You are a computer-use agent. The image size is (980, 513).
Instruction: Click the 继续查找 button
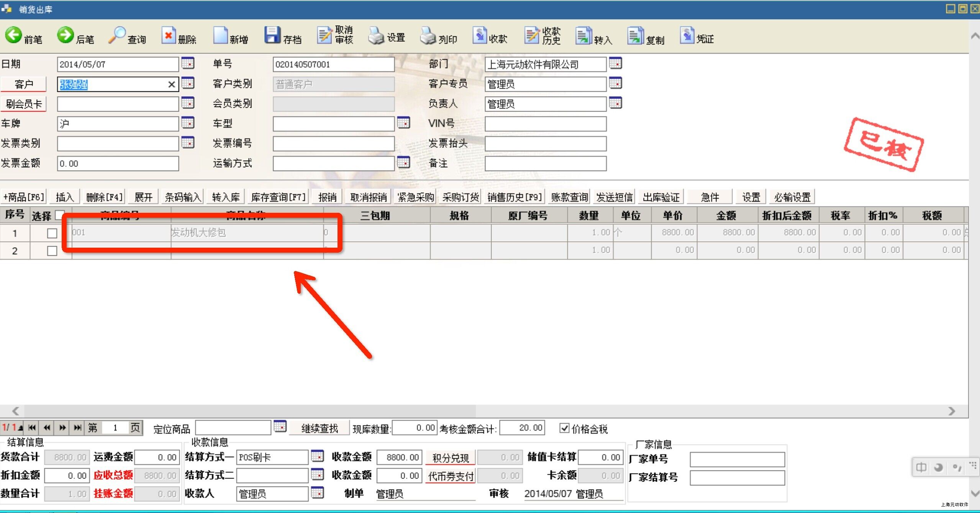[x=320, y=428]
